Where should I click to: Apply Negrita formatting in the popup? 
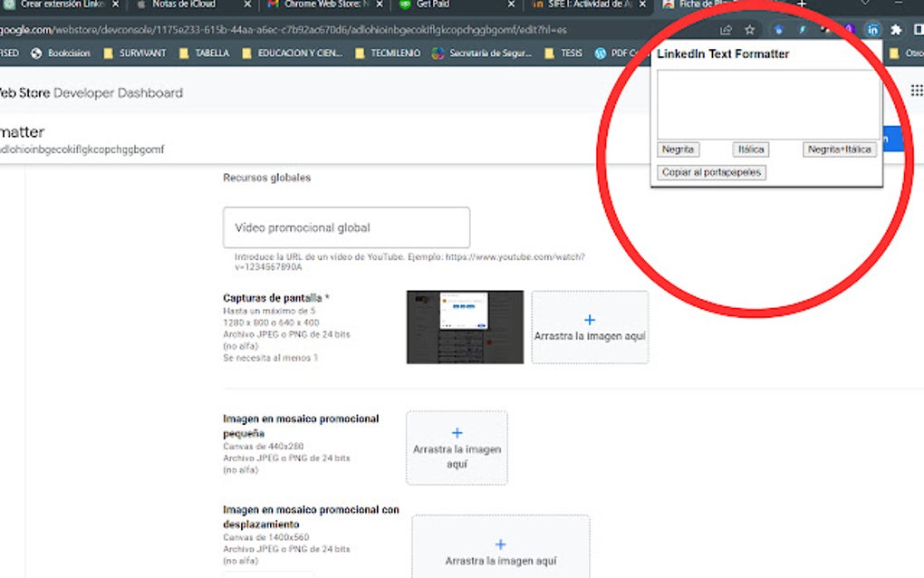coord(678,149)
